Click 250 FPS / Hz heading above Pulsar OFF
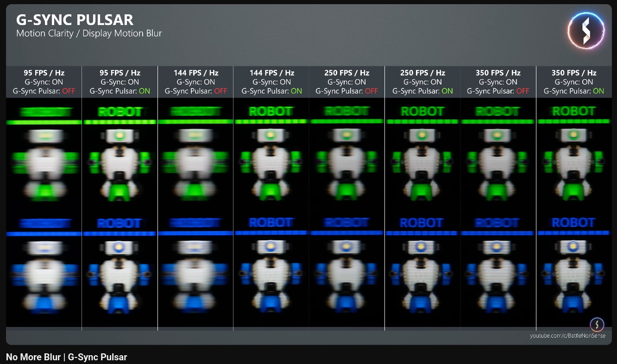The width and height of the screenshot is (617, 364). [x=347, y=73]
